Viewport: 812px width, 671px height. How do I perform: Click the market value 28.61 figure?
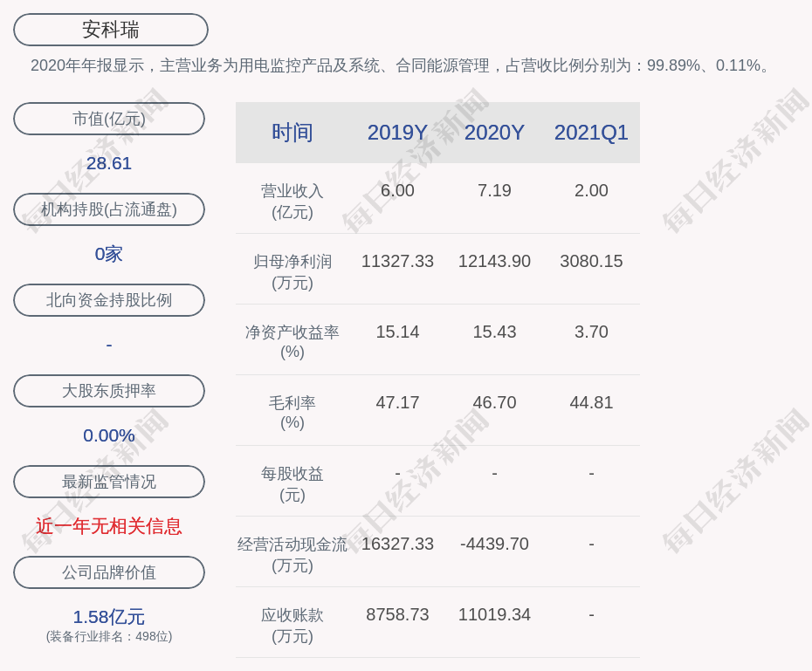[x=109, y=163]
